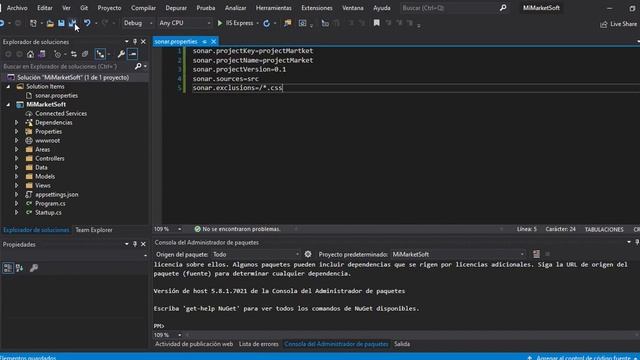The width and height of the screenshot is (640, 360).
Task: Click Home icon in Solution Explorer toolbar
Action: tap(30, 54)
